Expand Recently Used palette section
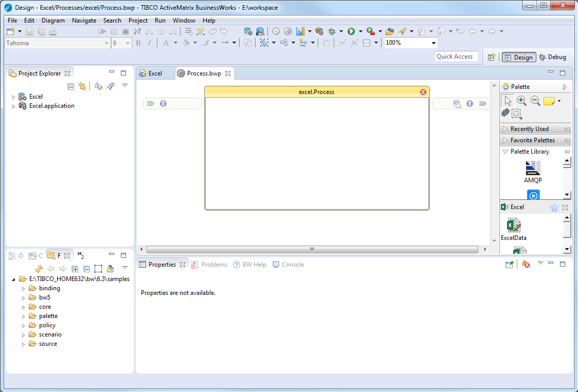Viewport: 578px width, 392px height. pos(505,129)
